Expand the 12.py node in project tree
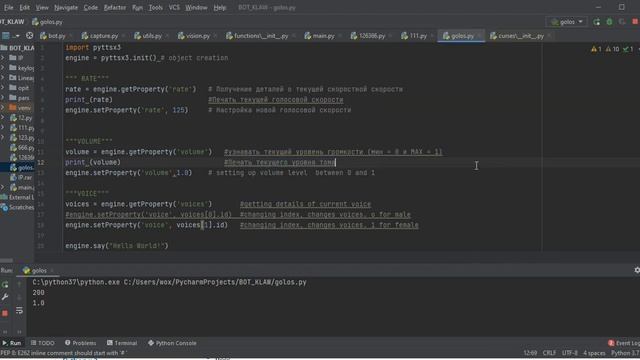Viewport: 640px width, 360px height. 3,118
